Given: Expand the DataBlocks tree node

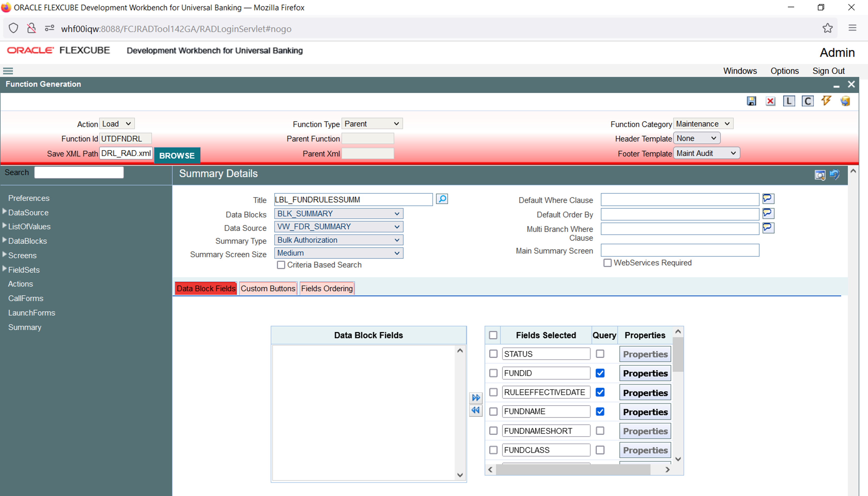Looking at the screenshot, I should click(x=4, y=240).
